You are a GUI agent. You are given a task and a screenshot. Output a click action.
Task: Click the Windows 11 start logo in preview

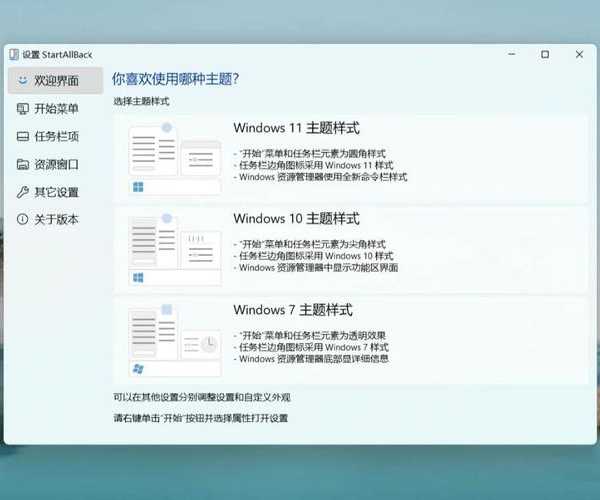[138, 187]
